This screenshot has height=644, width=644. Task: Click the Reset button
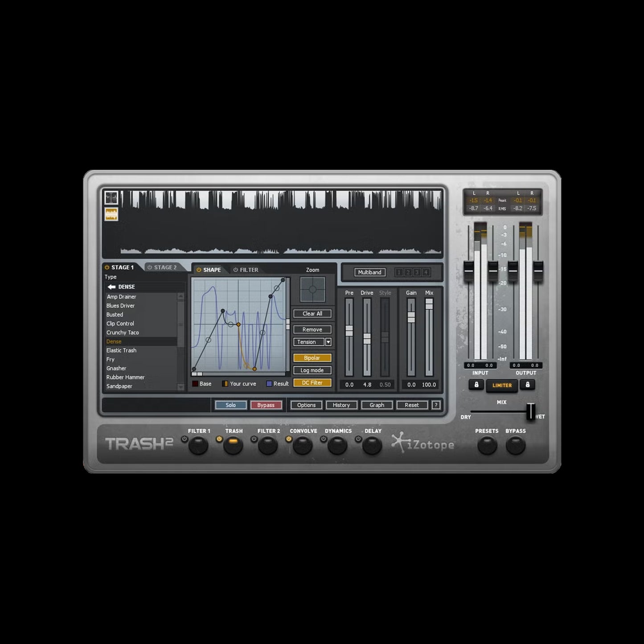point(412,405)
